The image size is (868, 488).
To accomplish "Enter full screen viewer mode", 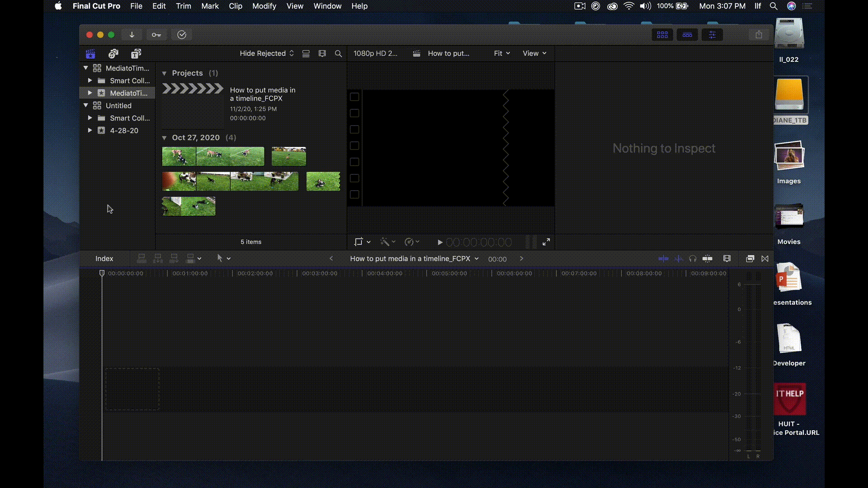I will pyautogui.click(x=546, y=242).
